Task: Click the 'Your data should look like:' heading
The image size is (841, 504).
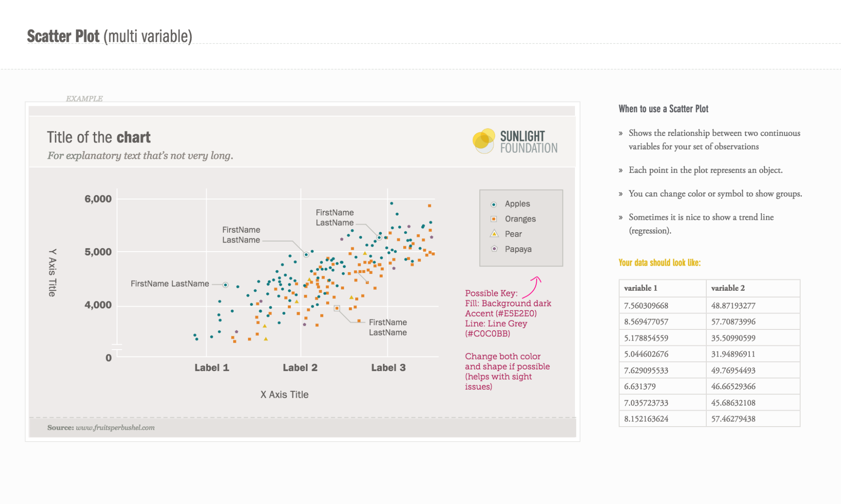Action: coord(659,263)
